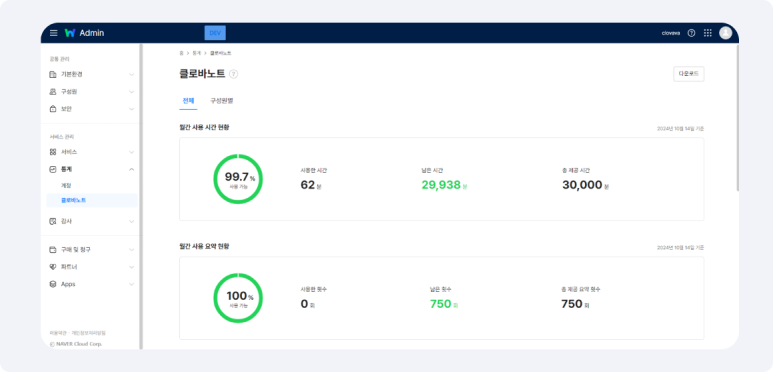The height and width of the screenshot is (372, 773).
Task: Click the 보안 lock icon
Action: (53, 109)
